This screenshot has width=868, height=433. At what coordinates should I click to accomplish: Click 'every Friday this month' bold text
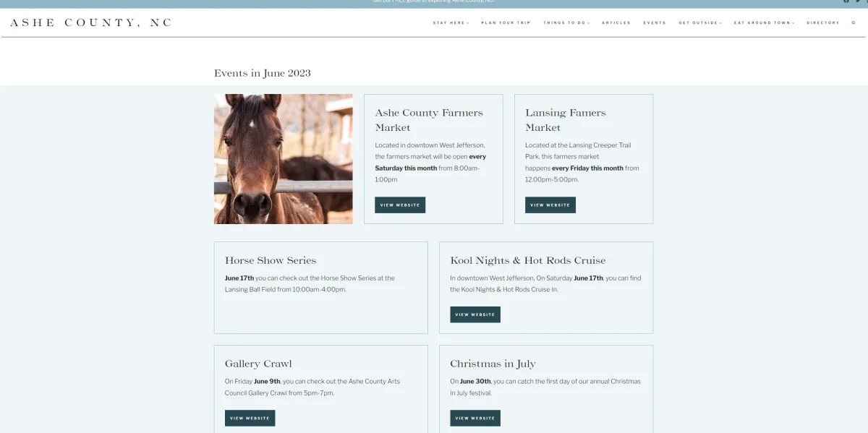coord(587,168)
